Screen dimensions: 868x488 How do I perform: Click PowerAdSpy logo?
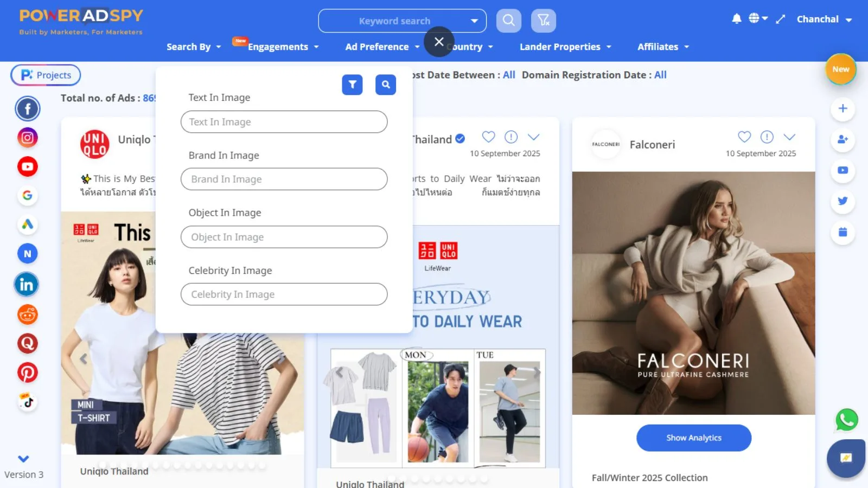pyautogui.click(x=81, y=22)
